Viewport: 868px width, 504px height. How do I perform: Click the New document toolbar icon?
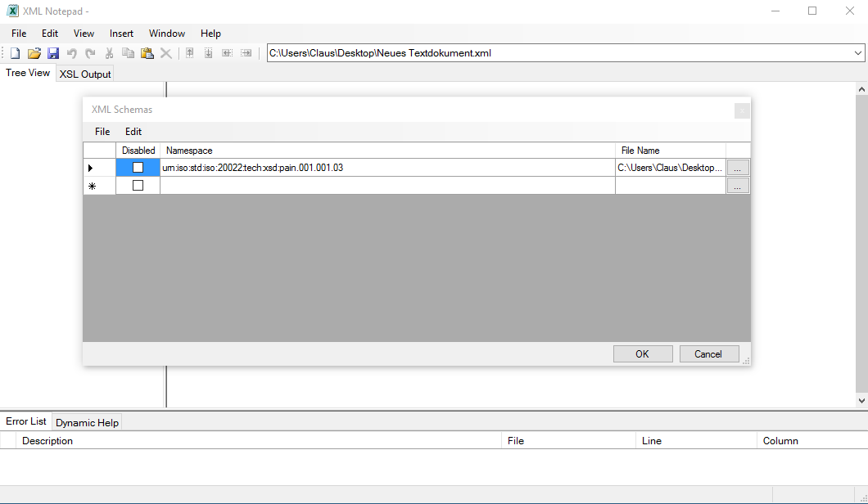(15, 53)
